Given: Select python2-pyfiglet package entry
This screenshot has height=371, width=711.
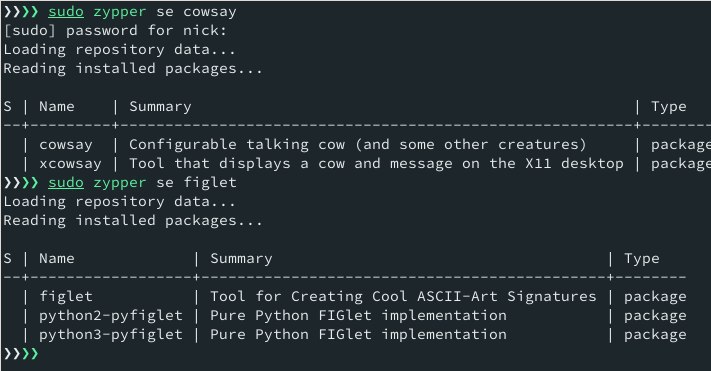Looking at the screenshot, I should 111,316.
